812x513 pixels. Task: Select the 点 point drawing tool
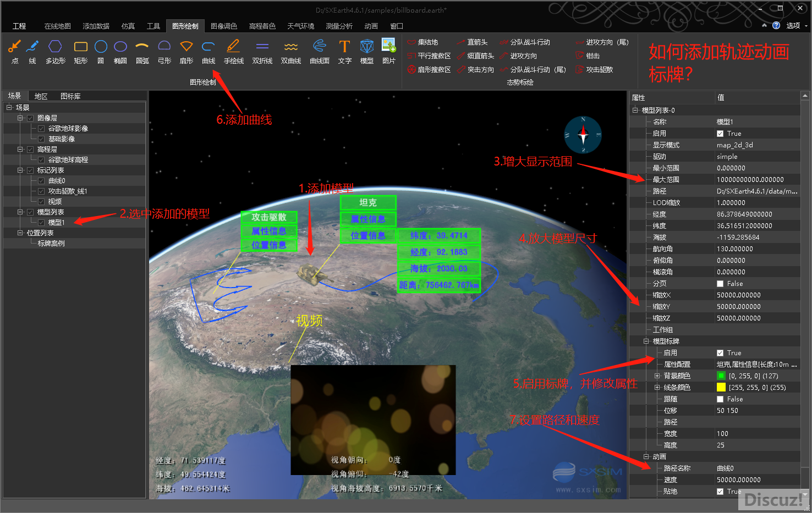[15, 51]
